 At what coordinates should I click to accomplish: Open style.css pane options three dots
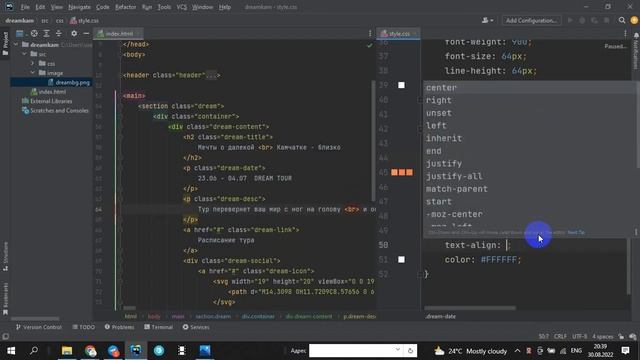(x=625, y=33)
